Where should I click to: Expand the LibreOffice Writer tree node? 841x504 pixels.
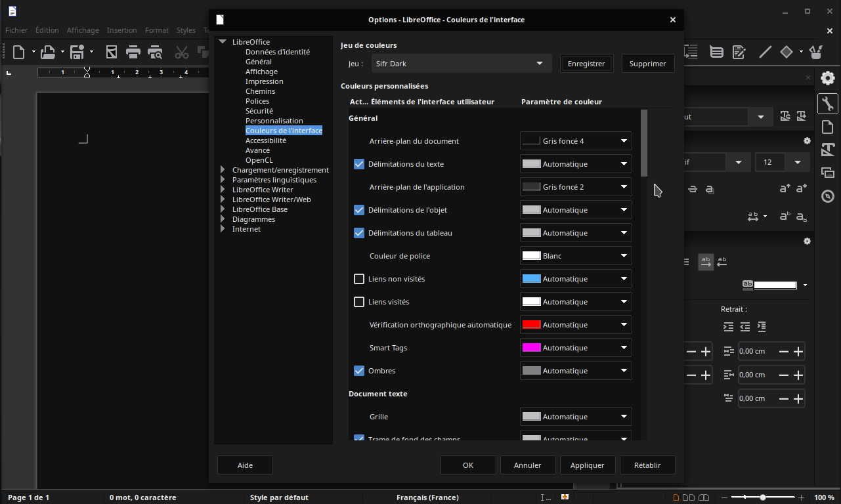pyautogui.click(x=223, y=190)
